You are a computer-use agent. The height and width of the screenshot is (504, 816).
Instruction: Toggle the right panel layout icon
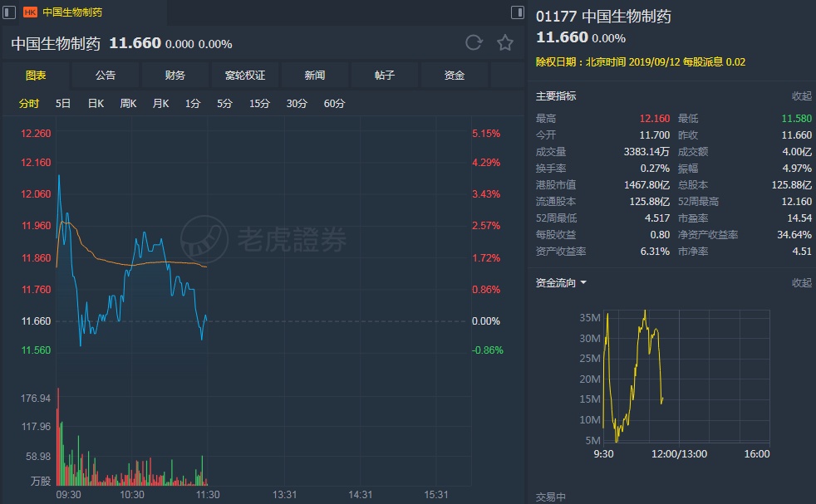(x=517, y=12)
